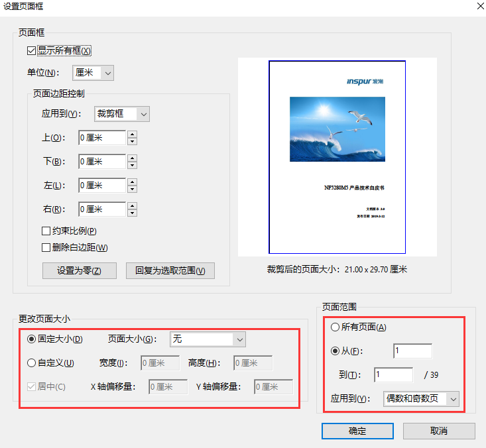Click the 宽度 input field
This screenshot has width=486, height=448.
point(160,363)
